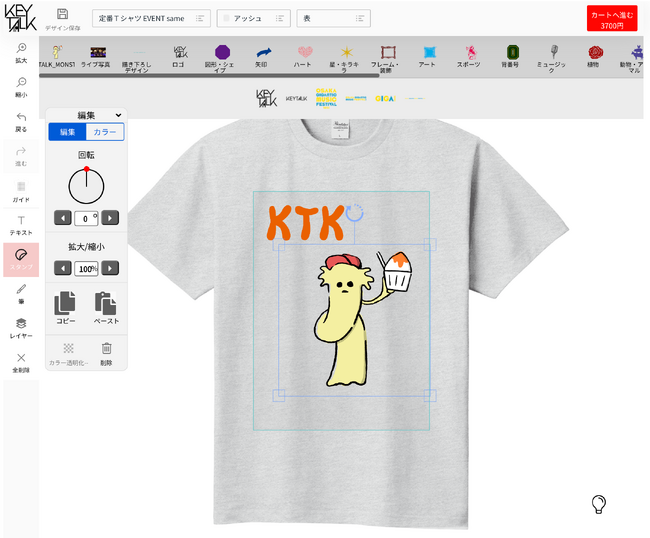Select the brush (筆) tool
The image size is (650, 538).
[x=21, y=294]
